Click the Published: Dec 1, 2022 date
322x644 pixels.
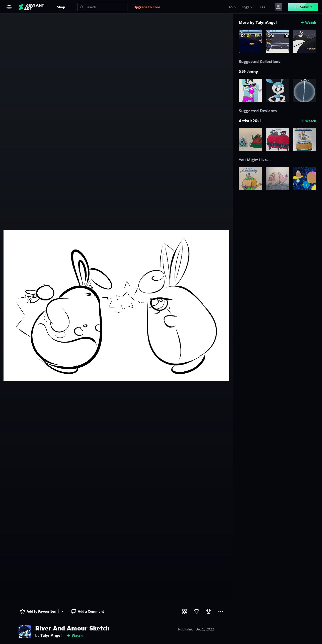click(x=196, y=629)
